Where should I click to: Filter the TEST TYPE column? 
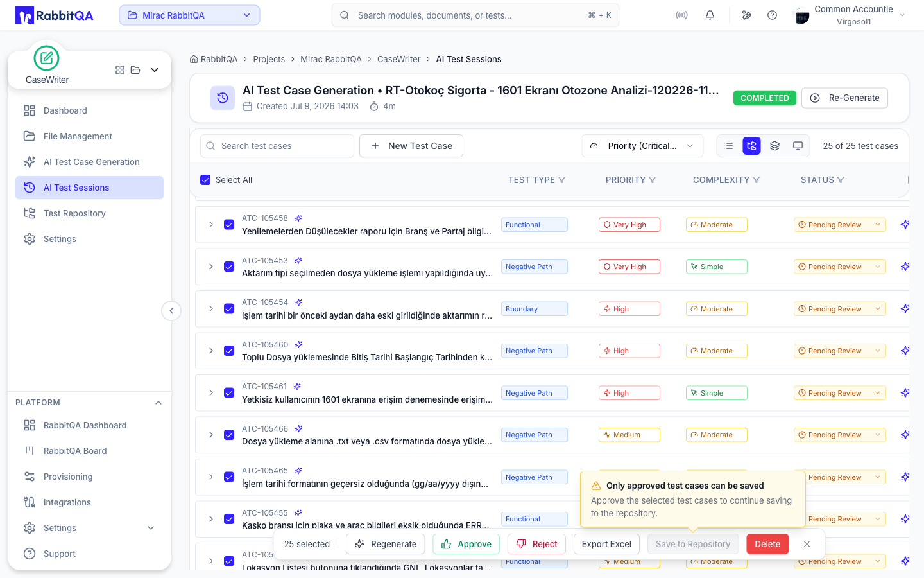click(561, 180)
